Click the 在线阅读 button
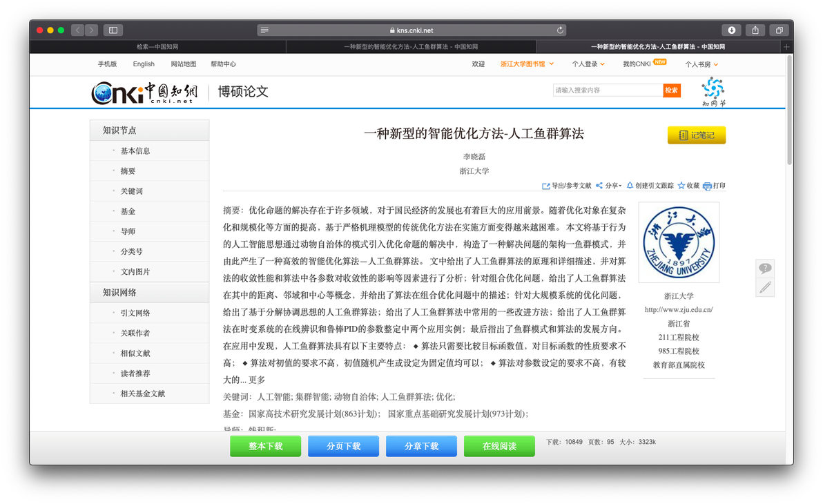 coord(499,446)
